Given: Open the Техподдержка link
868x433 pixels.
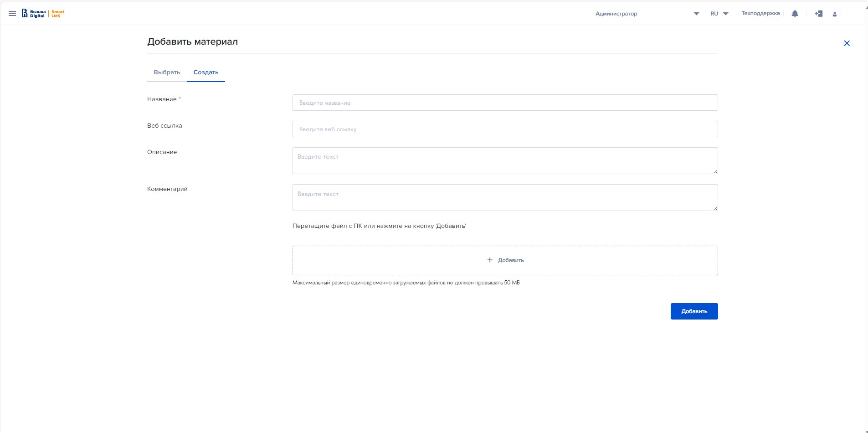Looking at the screenshot, I should (x=760, y=14).
